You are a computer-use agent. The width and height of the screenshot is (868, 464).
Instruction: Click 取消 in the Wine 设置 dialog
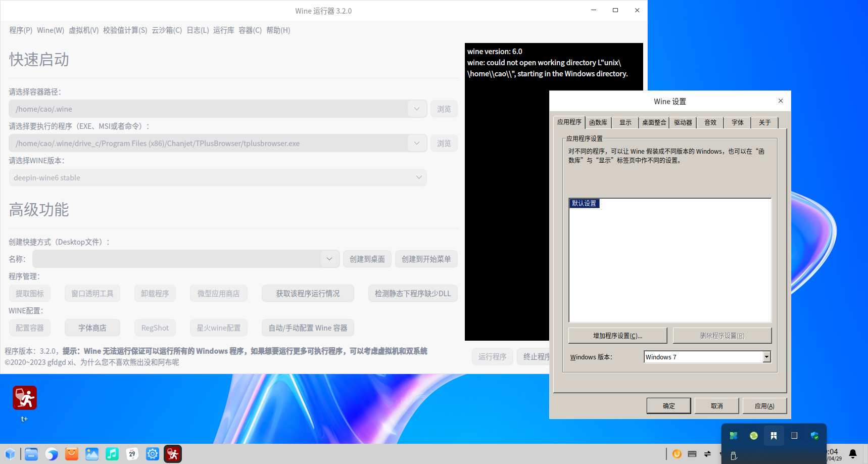717,406
